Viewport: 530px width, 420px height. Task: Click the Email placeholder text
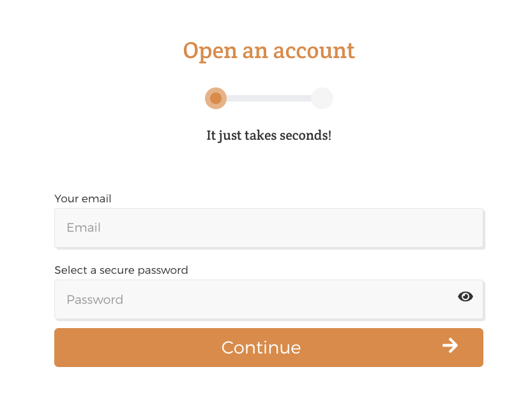[x=84, y=228]
